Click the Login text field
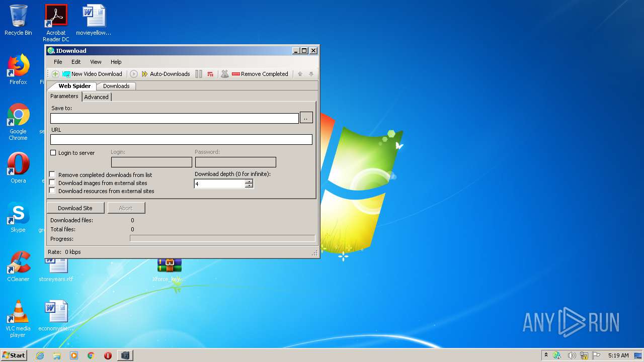The image size is (644, 362). (151, 162)
